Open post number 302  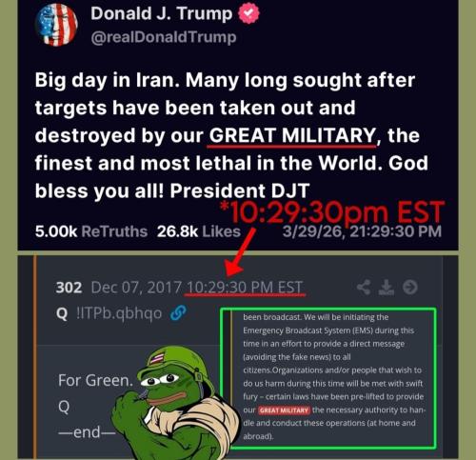pos(69,288)
